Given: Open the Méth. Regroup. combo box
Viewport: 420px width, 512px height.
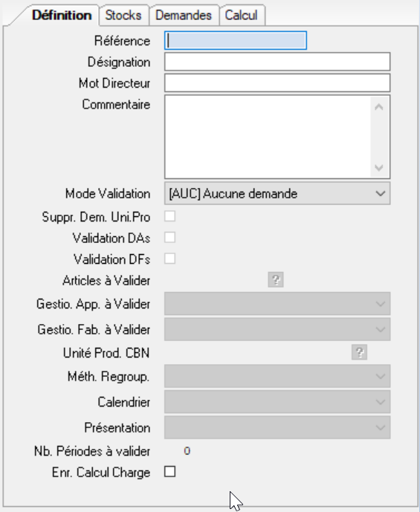Looking at the screenshot, I should [277, 376].
